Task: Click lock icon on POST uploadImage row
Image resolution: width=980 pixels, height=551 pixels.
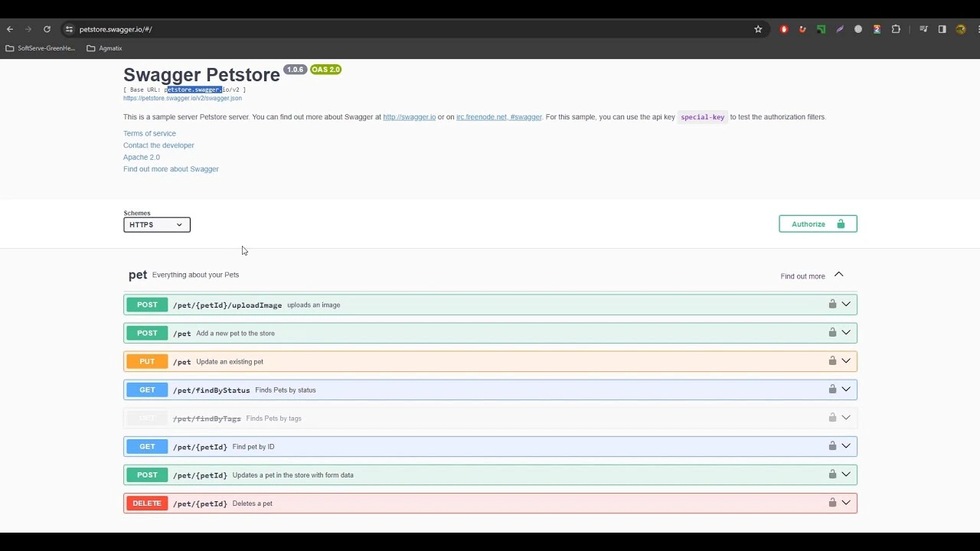Action: [832, 304]
